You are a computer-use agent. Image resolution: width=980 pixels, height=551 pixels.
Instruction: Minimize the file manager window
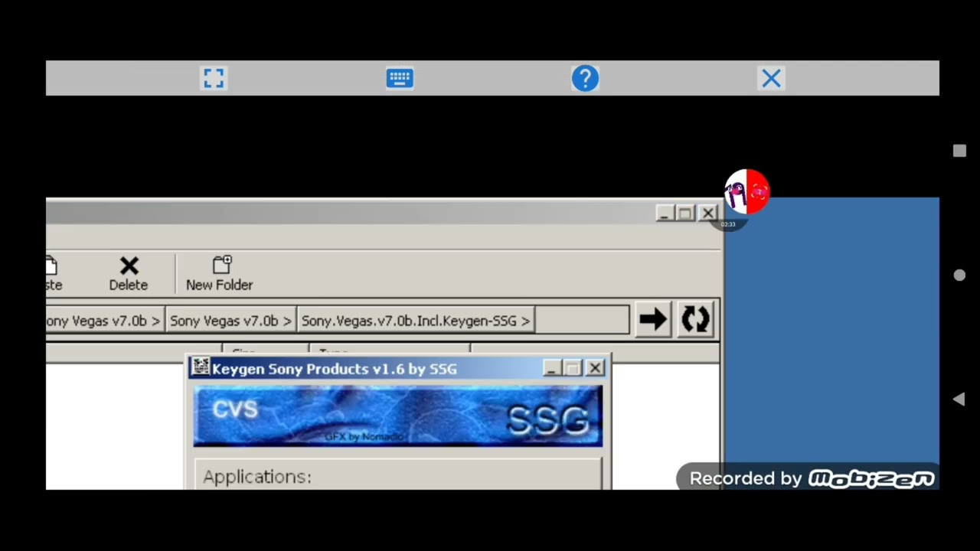[x=664, y=213]
